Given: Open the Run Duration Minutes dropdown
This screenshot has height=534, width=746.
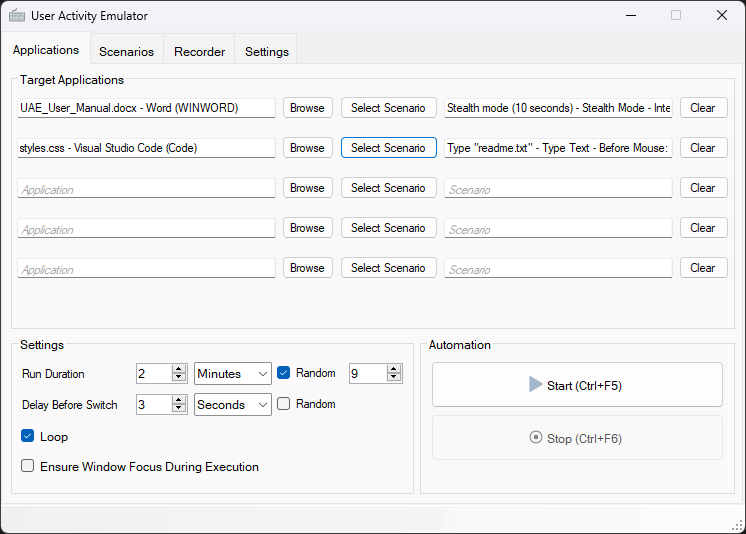Looking at the screenshot, I should (233, 374).
